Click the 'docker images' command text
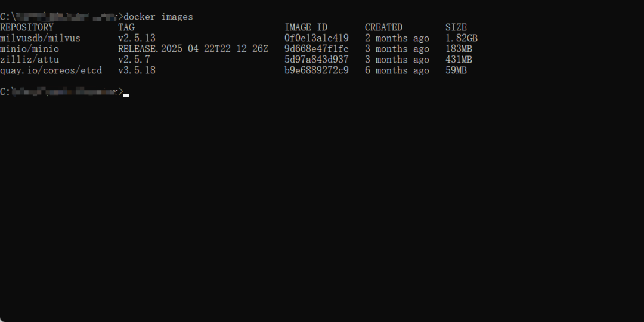644x322 pixels. point(158,17)
